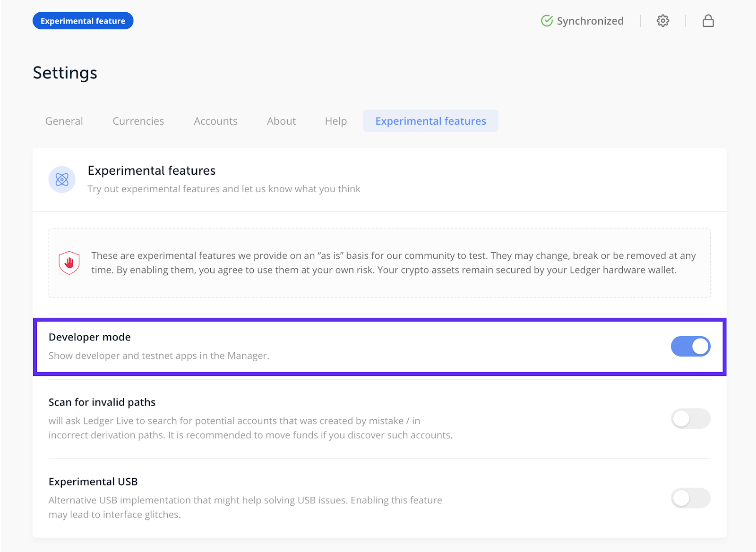
Task: Click the red shield hand warning icon
Action: click(x=69, y=263)
